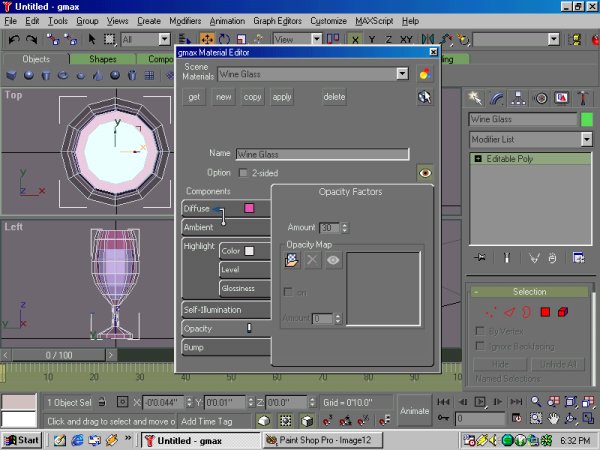The height and width of the screenshot is (450, 600).
Task: Open the View reference coordinate dropdown
Action: click(316, 39)
